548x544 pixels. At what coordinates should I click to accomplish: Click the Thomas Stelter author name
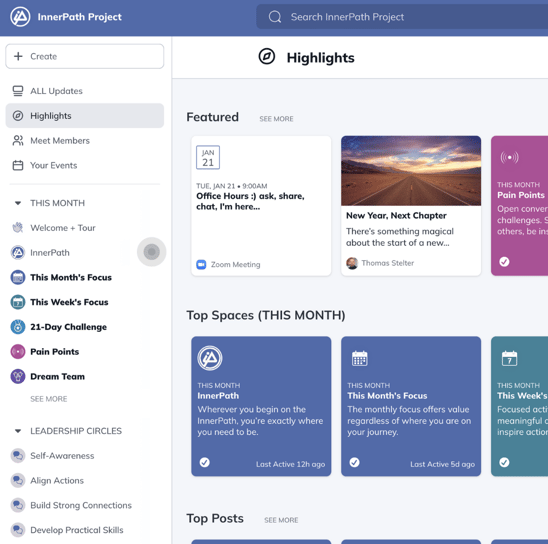pos(388,263)
